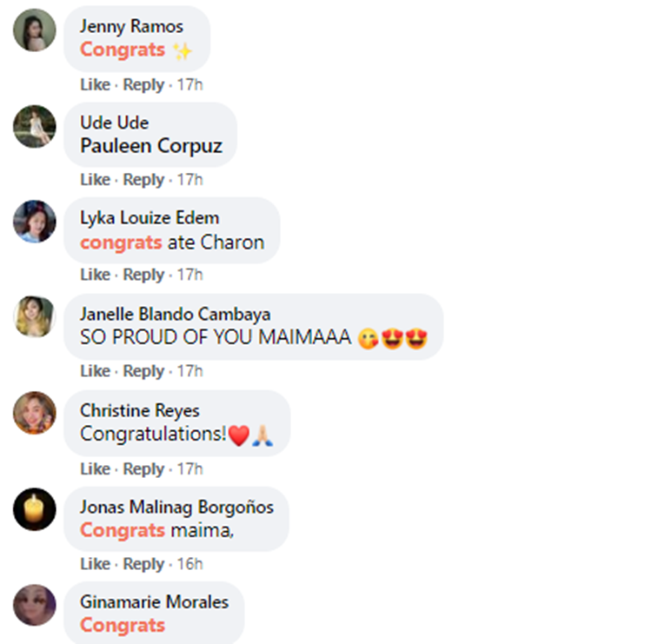Reply to Janelle Blando Cambaya's comment

pos(143,371)
